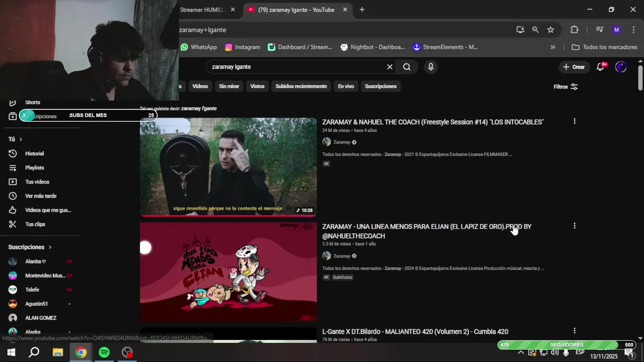Open the YouTube account avatar menu
The height and width of the screenshot is (362, 644).
click(621, 67)
